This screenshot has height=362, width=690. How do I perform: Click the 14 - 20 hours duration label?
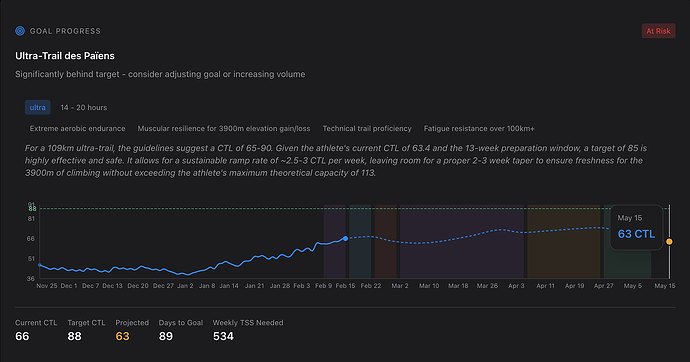coord(84,107)
